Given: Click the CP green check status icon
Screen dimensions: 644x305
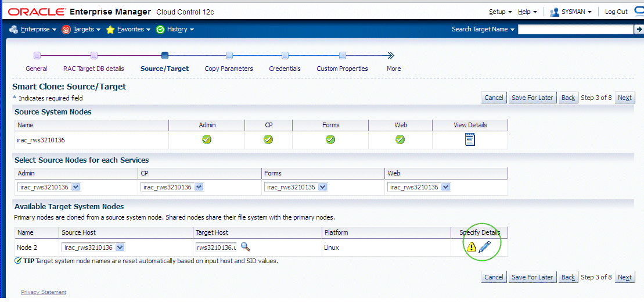Looking at the screenshot, I should click(268, 140).
